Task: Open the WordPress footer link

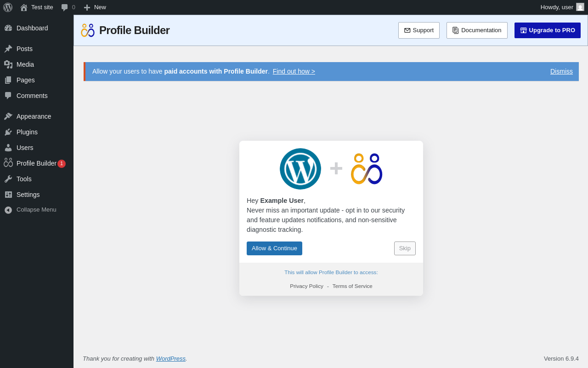Action: click(x=171, y=358)
